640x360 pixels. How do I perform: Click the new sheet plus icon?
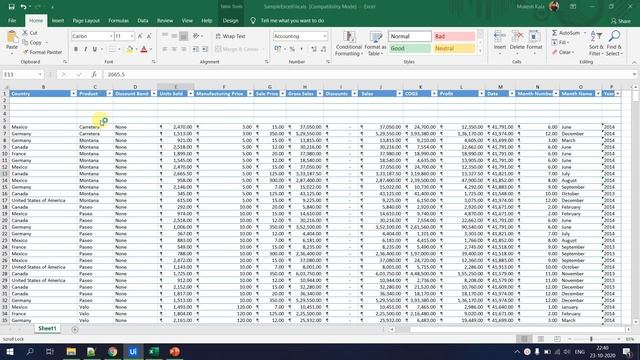pos(75,329)
